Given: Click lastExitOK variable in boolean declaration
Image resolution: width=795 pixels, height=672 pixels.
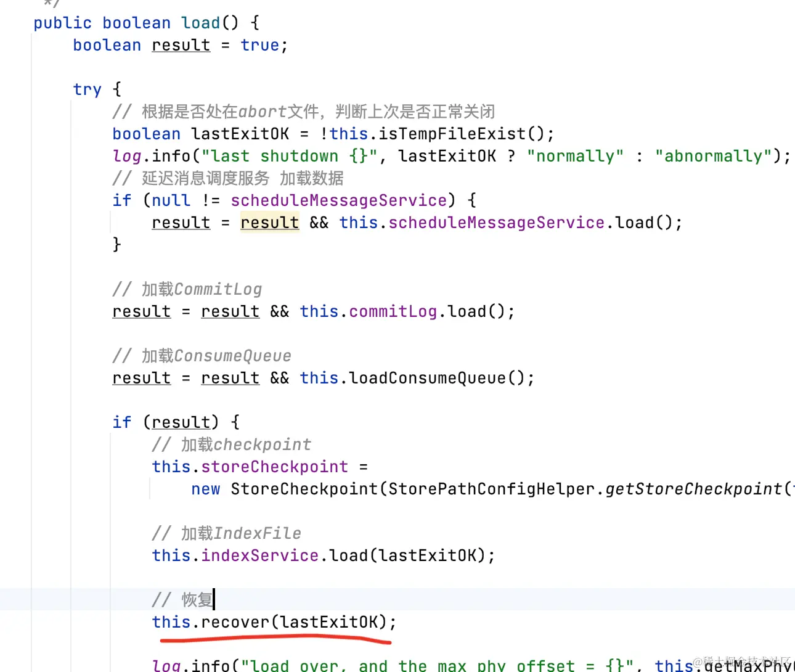Looking at the screenshot, I should click(240, 134).
